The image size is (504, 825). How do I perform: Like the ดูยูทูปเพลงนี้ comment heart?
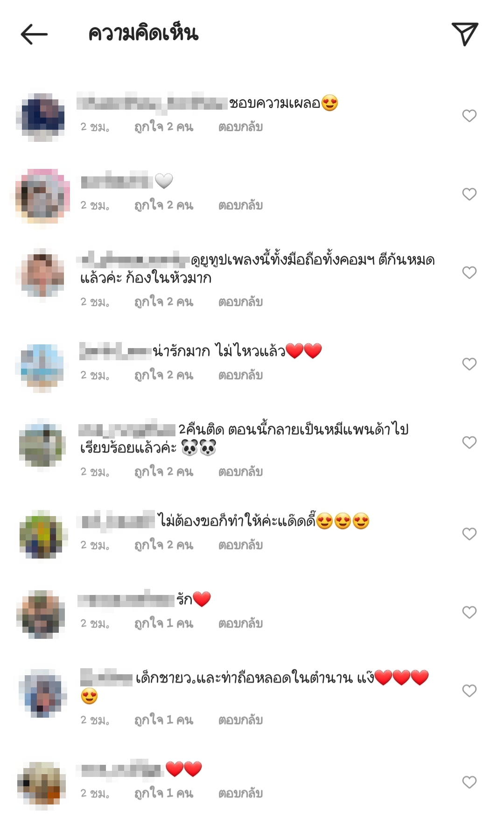469,273
